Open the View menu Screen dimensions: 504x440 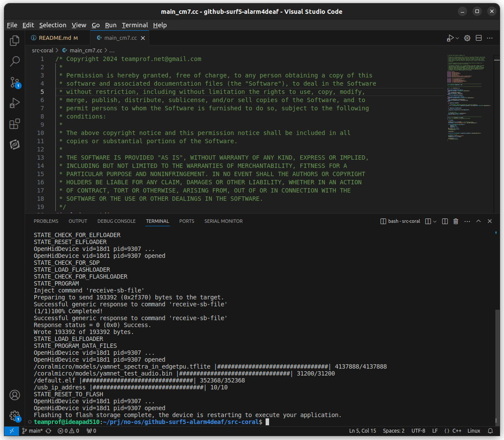point(79,25)
